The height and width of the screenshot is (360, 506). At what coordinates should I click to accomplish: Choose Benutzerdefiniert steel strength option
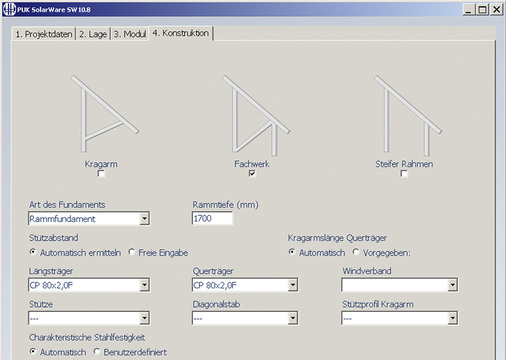point(97,351)
